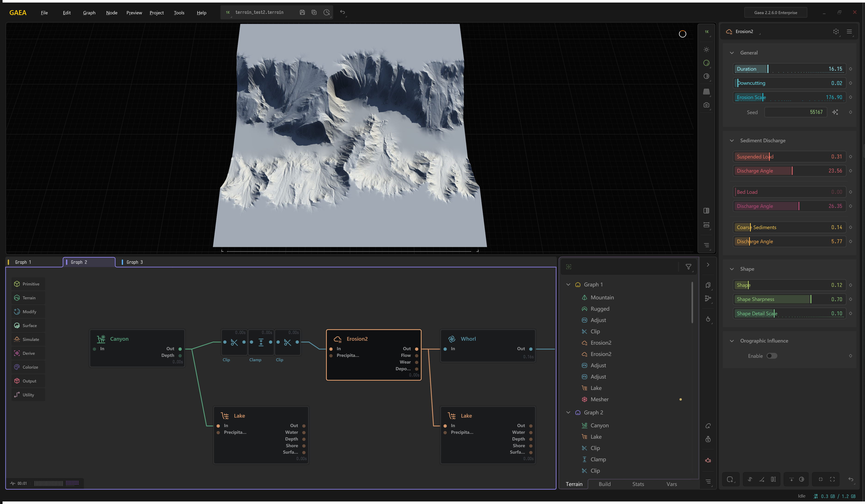Click the camera icon in viewport toolbar

pos(706,105)
